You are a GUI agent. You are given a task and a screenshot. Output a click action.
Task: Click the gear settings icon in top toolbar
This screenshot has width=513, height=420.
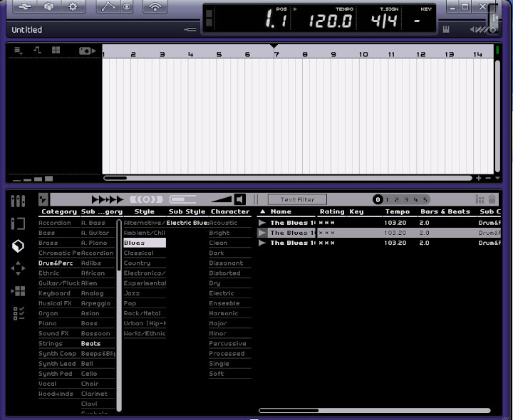tap(73, 7)
